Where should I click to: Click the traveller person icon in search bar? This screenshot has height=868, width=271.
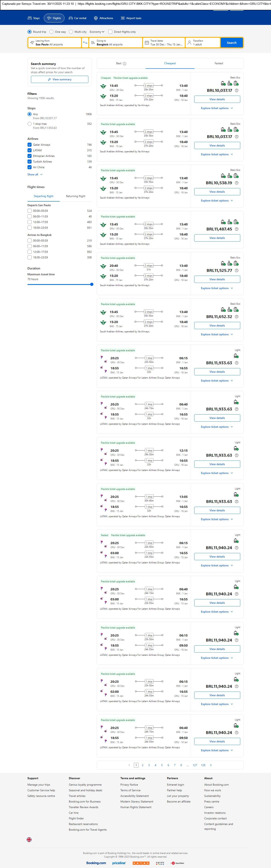[189, 43]
